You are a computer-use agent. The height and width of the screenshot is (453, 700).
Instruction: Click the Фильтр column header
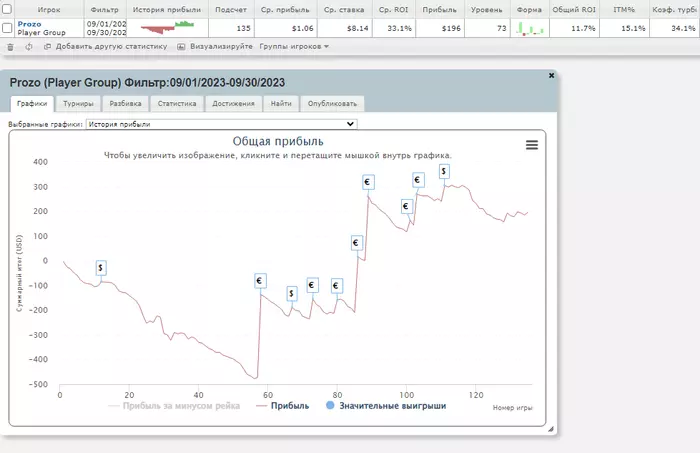105,9
